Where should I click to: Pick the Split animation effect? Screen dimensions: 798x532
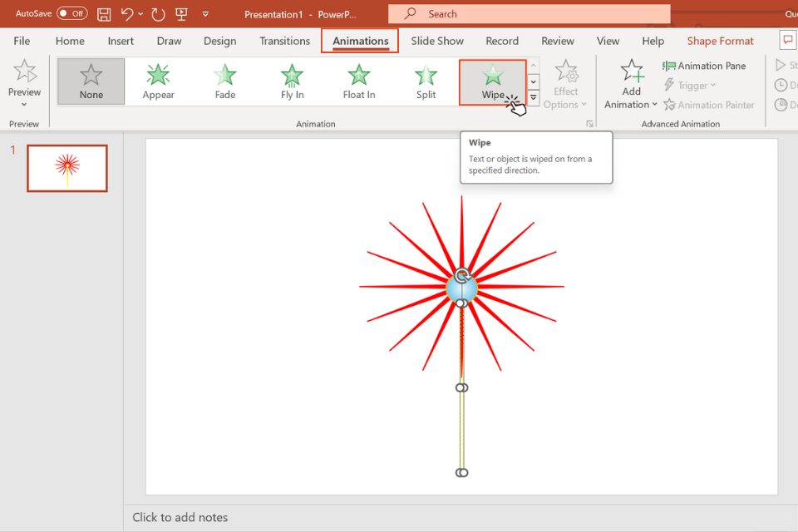(x=426, y=81)
